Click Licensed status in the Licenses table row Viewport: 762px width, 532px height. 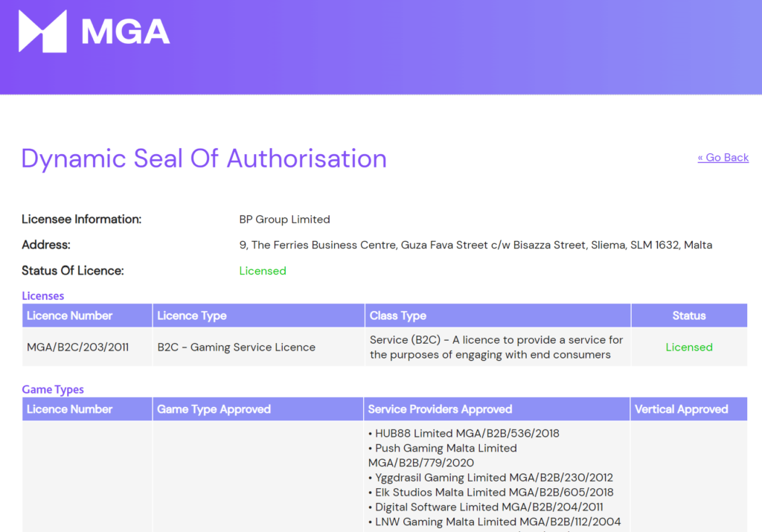688,347
